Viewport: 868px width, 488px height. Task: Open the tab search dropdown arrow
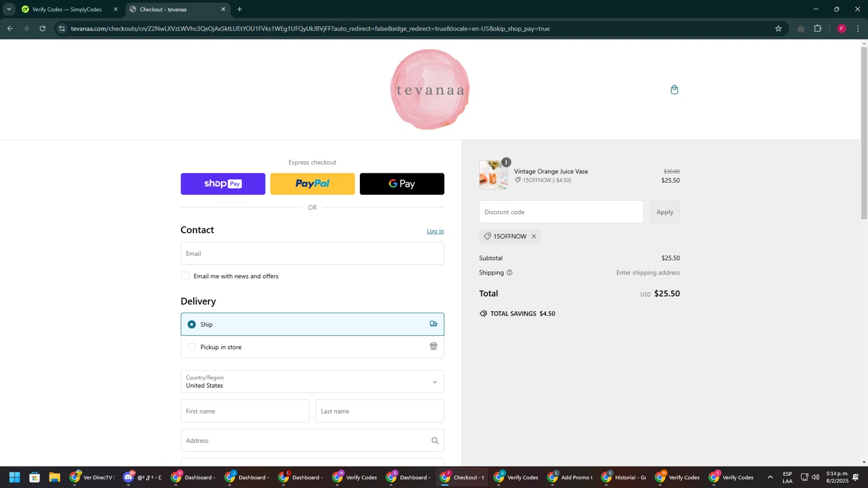[9, 9]
